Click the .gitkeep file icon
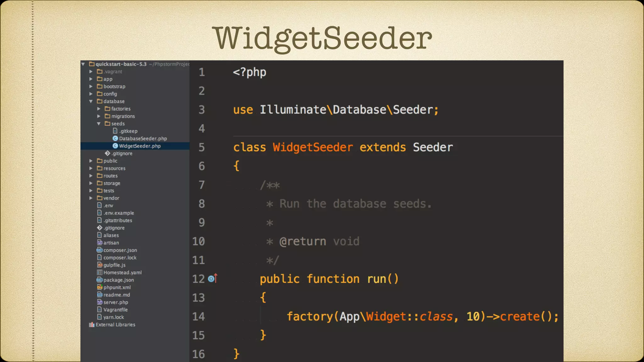The width and height of the screenshot is (644, 362). (115, 131)
